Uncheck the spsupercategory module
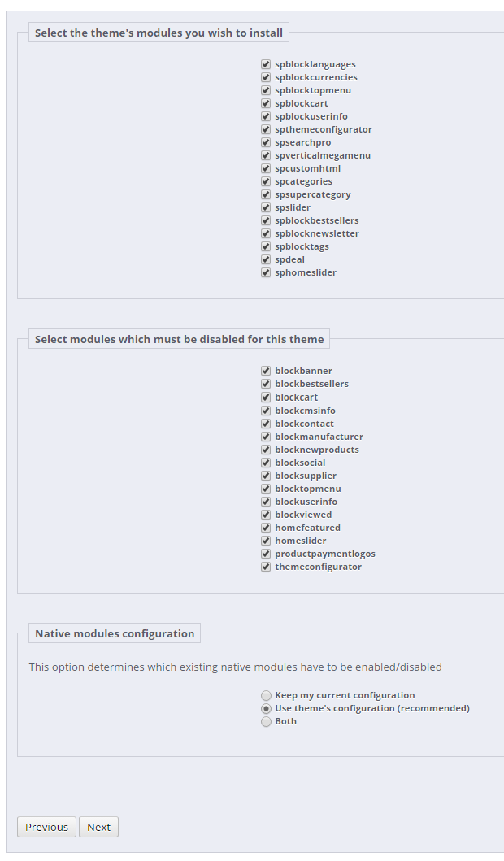Screen dimensions: 504x861 tap(266, 194)
